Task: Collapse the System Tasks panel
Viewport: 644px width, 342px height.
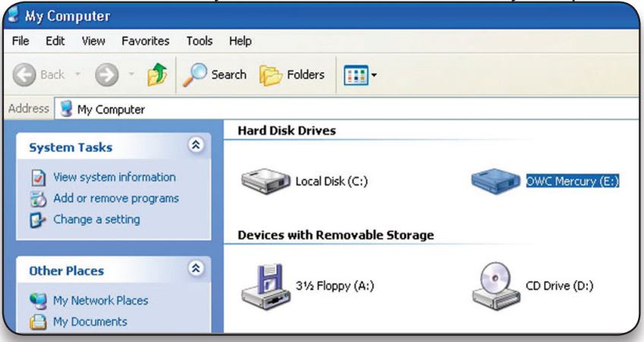Action: point(196,144)
